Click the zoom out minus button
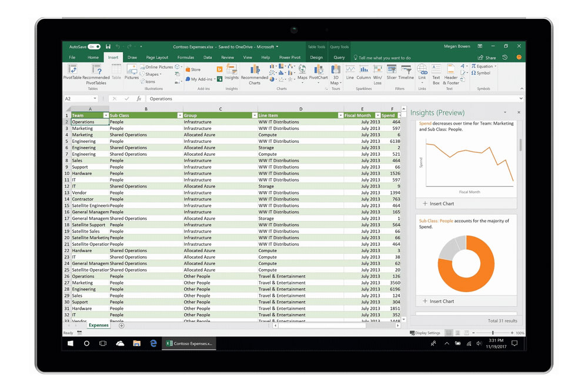Image resolution: width=588 pixels, height=392 pixels. tap(473, 333)
